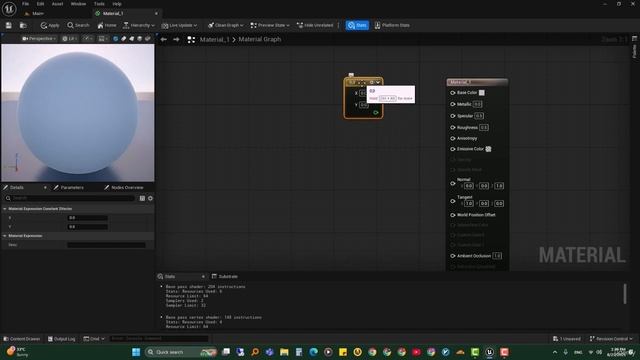Click the Details search field

(69, 198)
